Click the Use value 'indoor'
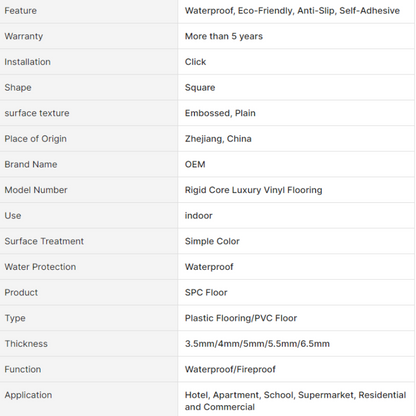The height and width of the screenshot is (416, 416). [198, 216]
